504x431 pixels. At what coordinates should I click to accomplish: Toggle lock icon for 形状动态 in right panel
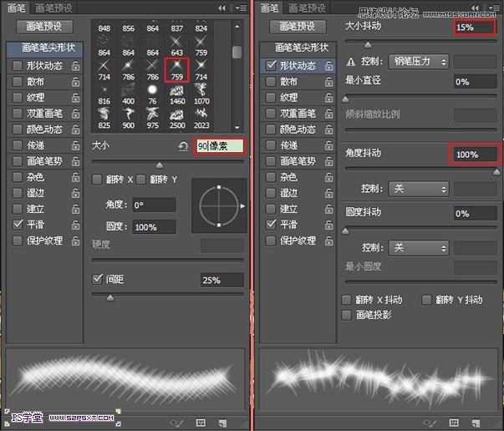pyautogui.click(x=328, y=66)
